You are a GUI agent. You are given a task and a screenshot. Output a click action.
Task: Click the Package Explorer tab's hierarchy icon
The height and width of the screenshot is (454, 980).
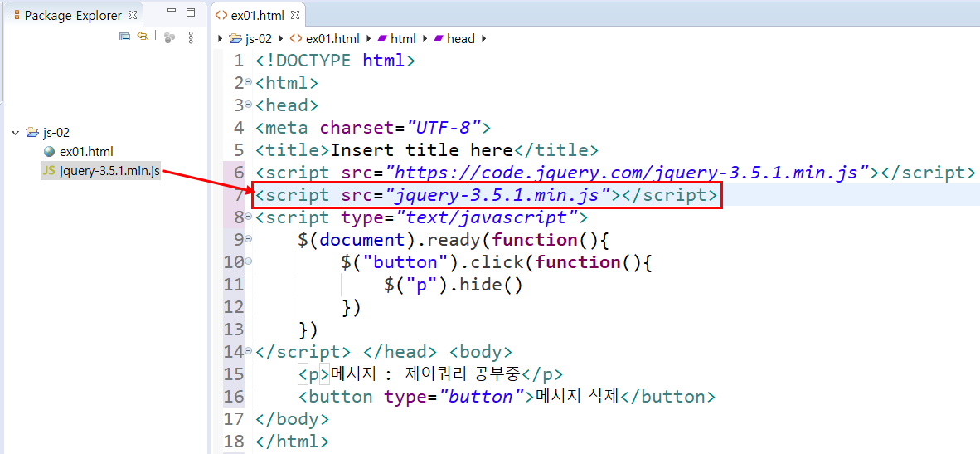tap(16, 15)
